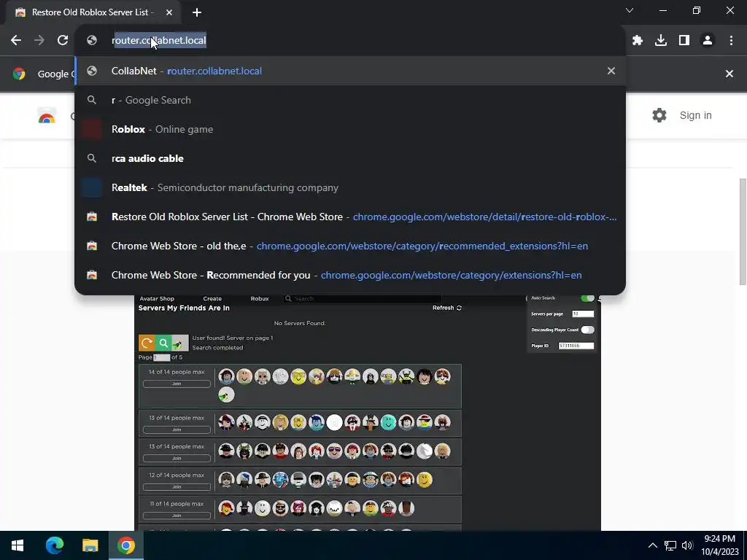This screenshot has height=560, width=747.
Task: Click the 'User found! Server on page 1' text
Action: (x=233, y=338)
